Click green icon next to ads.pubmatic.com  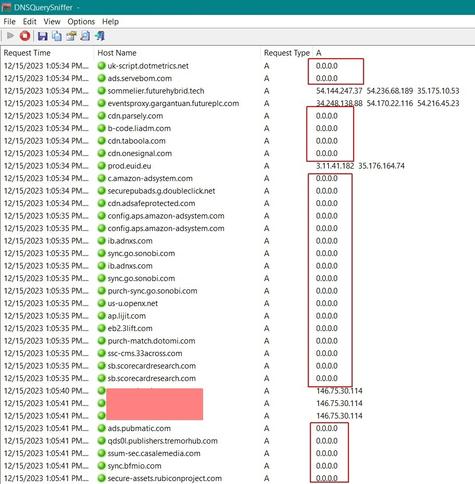[101, 428]
